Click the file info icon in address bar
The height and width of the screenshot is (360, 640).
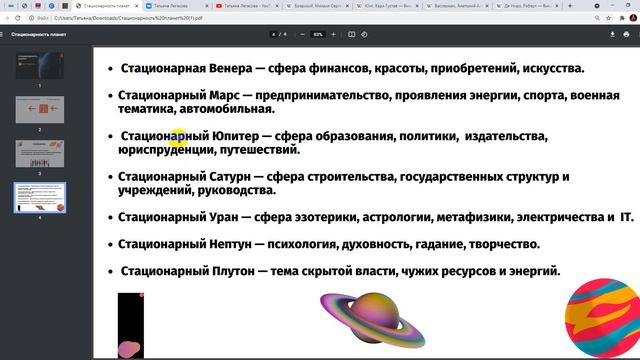31,18
